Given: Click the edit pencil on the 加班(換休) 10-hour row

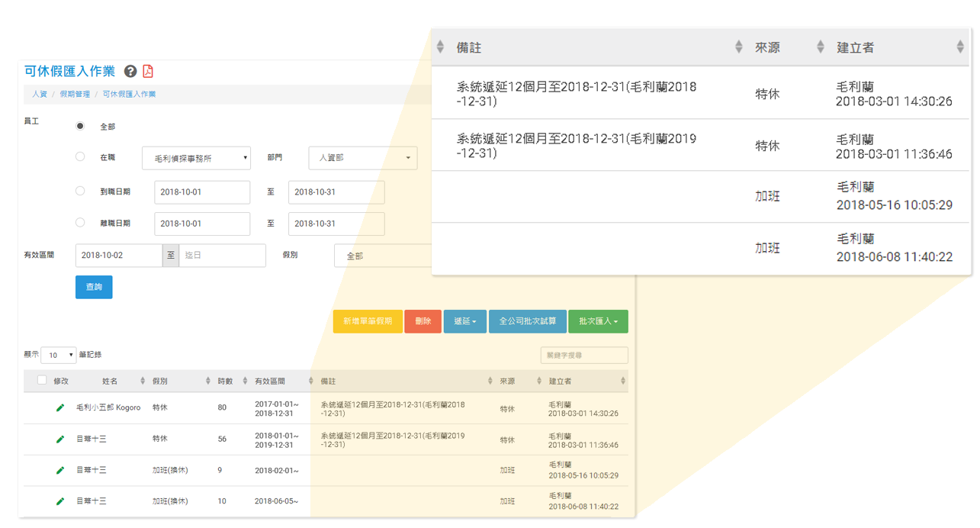Looking at the screenshot, I should tap(58, 501).
